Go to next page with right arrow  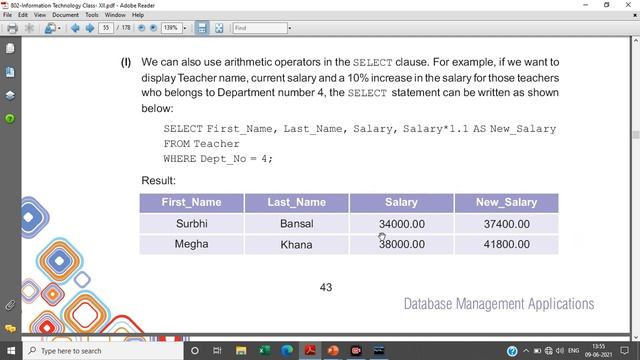click(x=90, y=28)
